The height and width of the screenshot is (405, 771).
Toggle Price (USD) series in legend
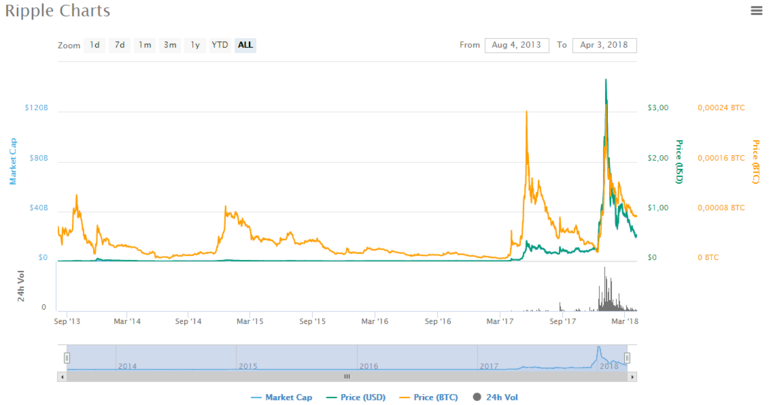(x=356, y=397)
